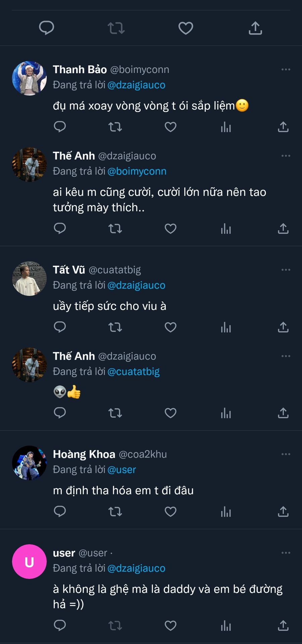Like Thanh Bảo's reply tweet

coord(170,127)
